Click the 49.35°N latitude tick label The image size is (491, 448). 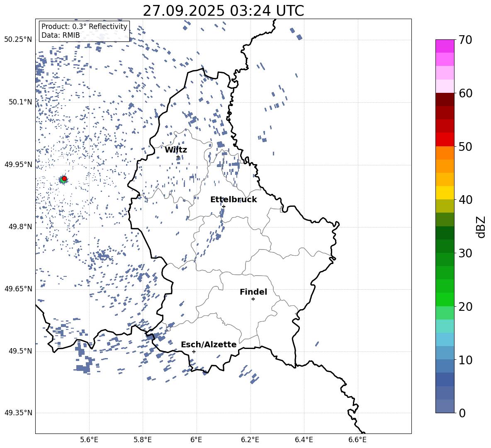click(18, 413)
